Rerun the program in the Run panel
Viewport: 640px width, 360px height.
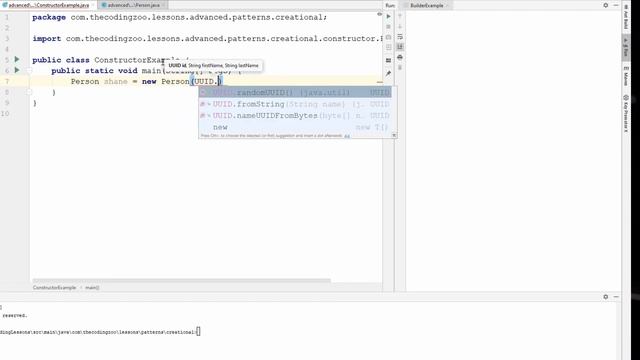388,16
